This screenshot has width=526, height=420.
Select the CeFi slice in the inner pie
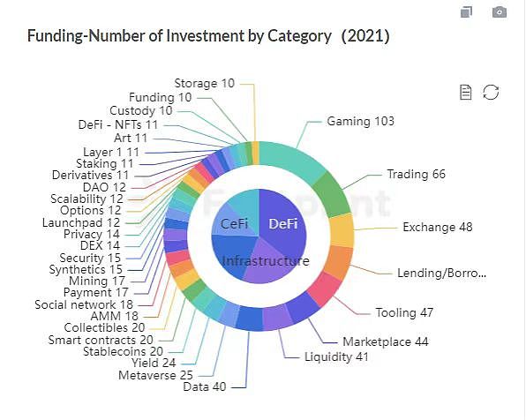(234, 224)
